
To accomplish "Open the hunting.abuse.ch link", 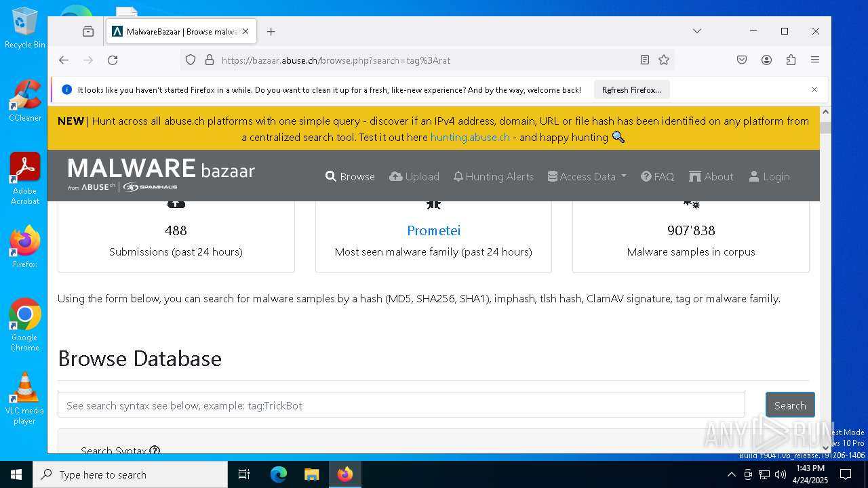I will click(x=470, y=137).
